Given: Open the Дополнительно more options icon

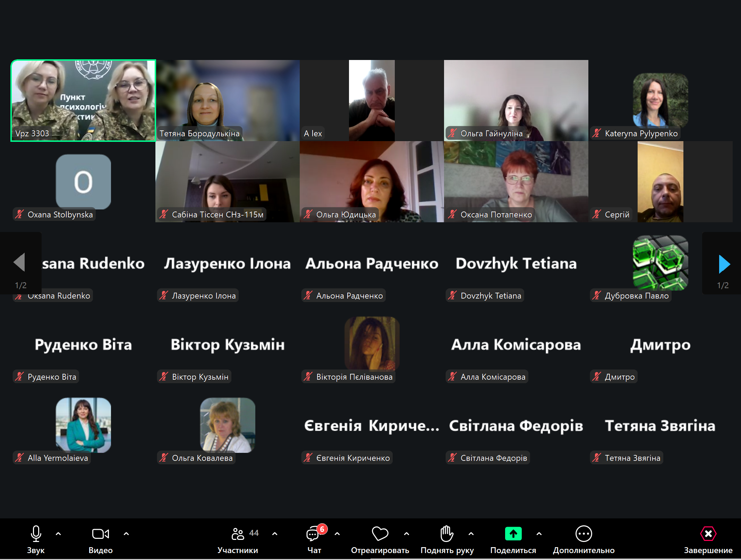Looking at the screenshot, I should (584, 534).
